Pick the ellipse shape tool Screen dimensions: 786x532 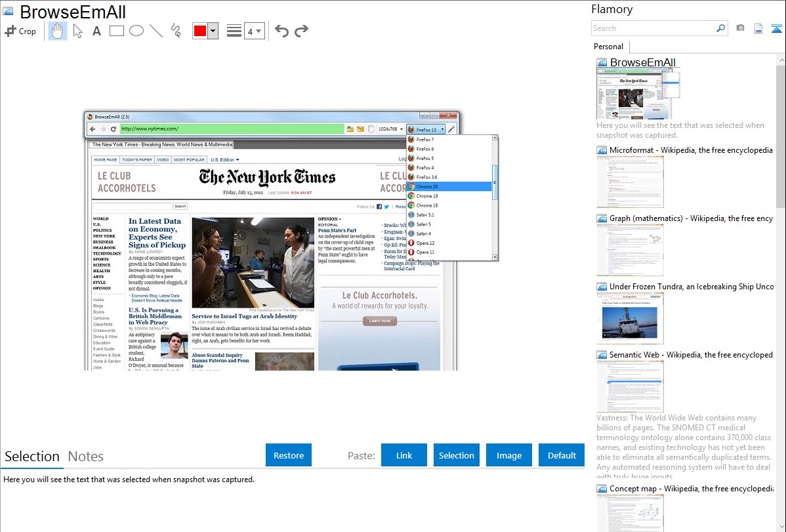136,31
